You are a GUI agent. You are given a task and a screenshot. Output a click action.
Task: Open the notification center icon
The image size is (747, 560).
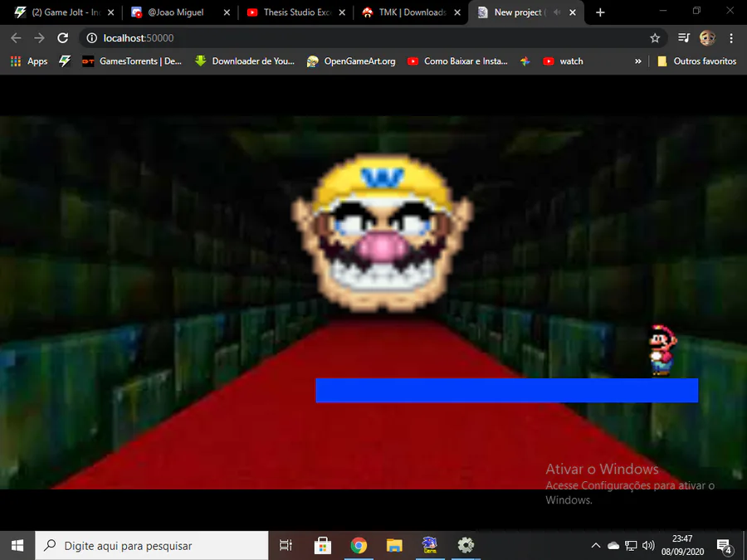(725, 546)
